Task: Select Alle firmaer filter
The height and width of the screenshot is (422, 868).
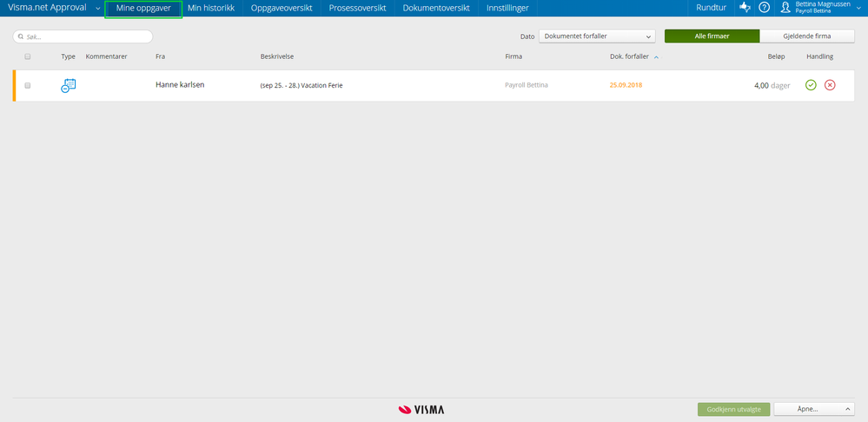Action: 712,36
